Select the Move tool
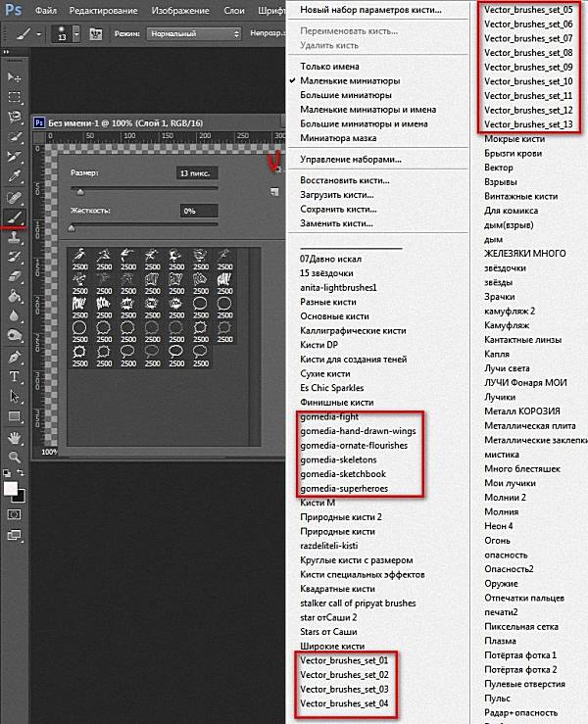Screen dimensions: 588x724 [x=15, y=76]
